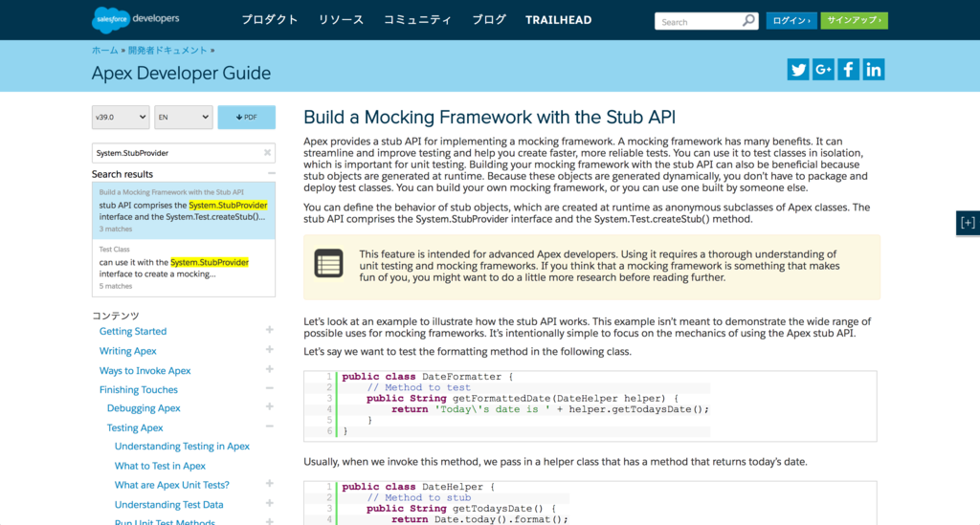The width and height of the screenshot is (980, 525).
Task: Open Understanding Testing in Apex
Action: [182, 446]
